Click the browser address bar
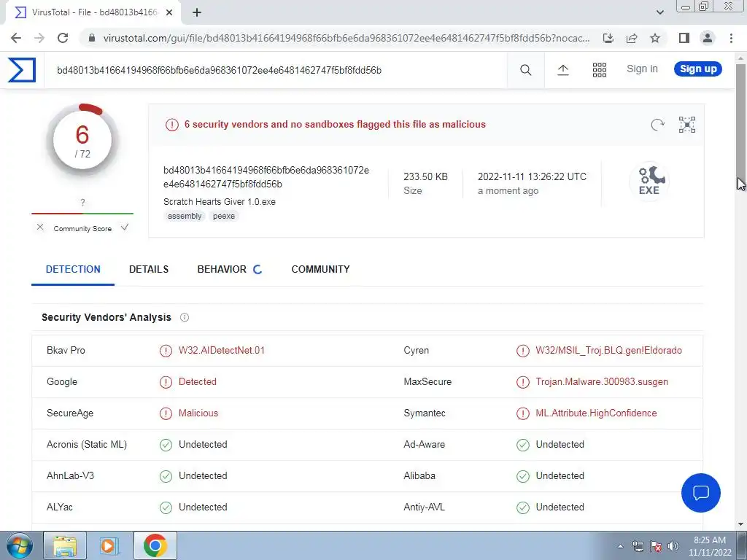The width and height of the screenshot is (747, 560). (x=347, y=38)
